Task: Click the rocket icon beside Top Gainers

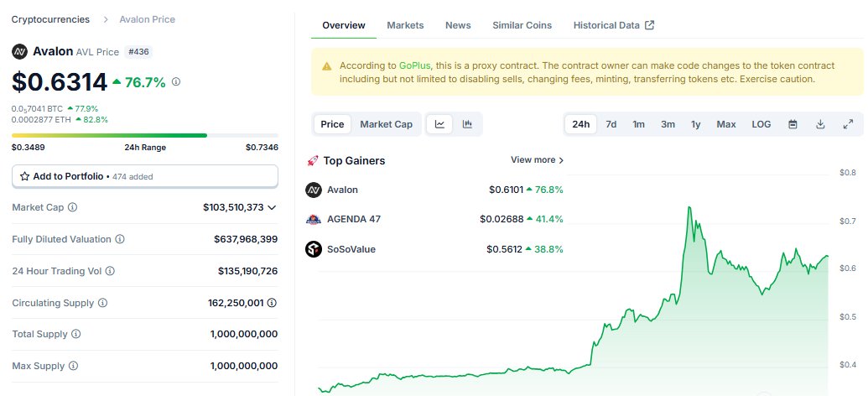Action: 312,160
